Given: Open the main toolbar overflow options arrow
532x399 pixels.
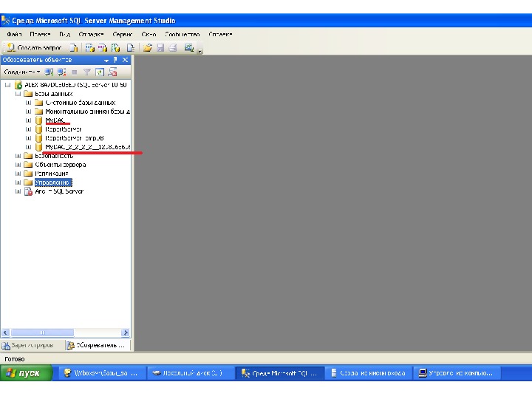Looking at the screenshot, I should pyautogui.click(x=200, y=51).
